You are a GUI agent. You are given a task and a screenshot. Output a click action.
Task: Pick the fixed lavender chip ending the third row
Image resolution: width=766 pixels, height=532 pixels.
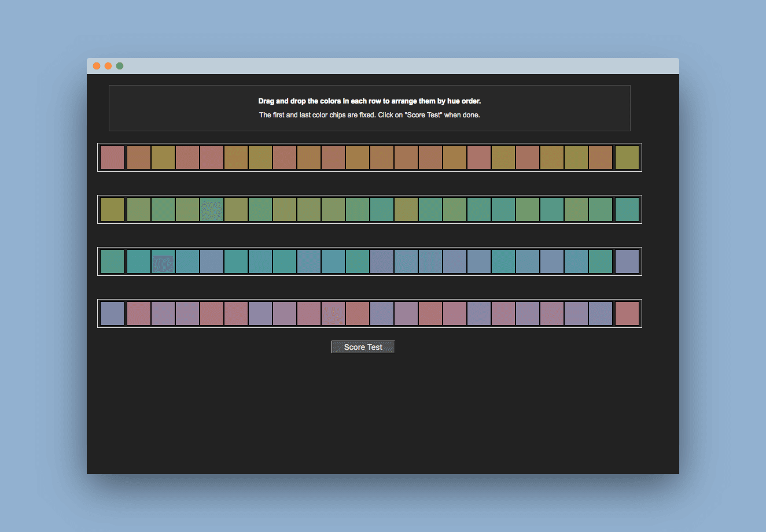(x=627, y=261)
